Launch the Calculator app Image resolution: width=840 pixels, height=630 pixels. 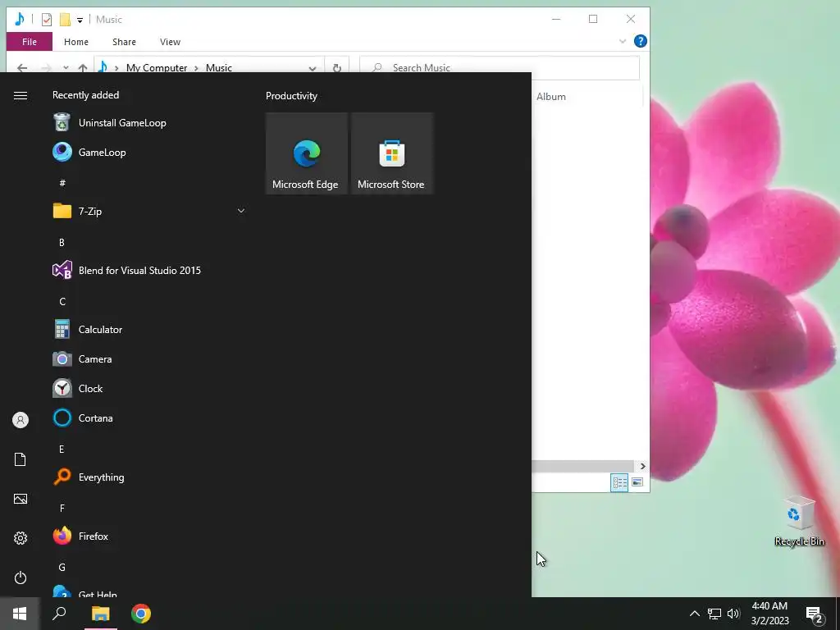(x=150, y=330)
